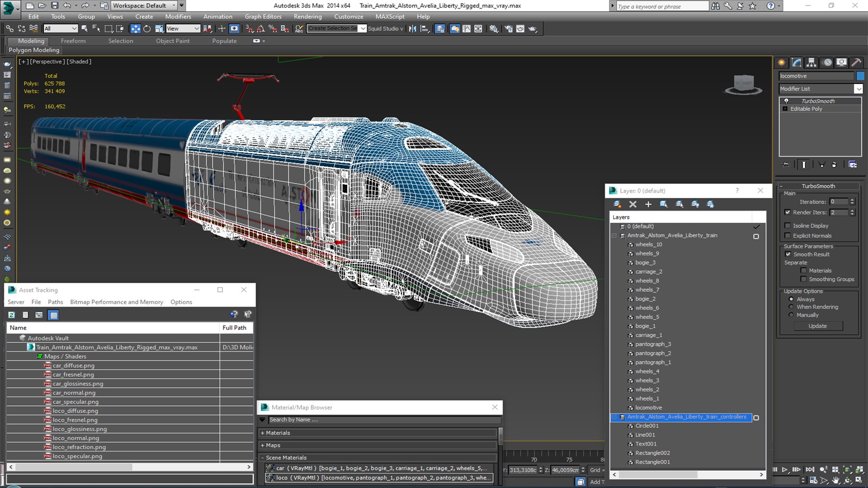Open the Graph Editors menu

tap(263, 17)
